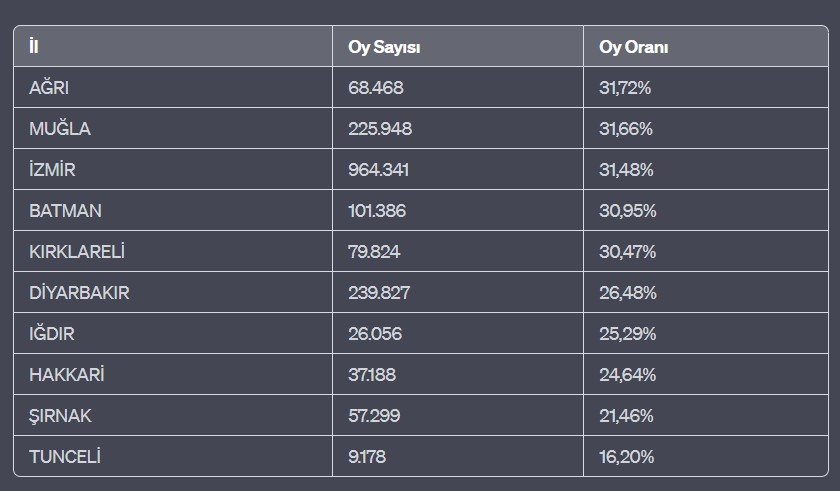This screenshot has height=491, width=840.
Task: Select the 30,95% vote share cell
Action: (x=627, y=211)
